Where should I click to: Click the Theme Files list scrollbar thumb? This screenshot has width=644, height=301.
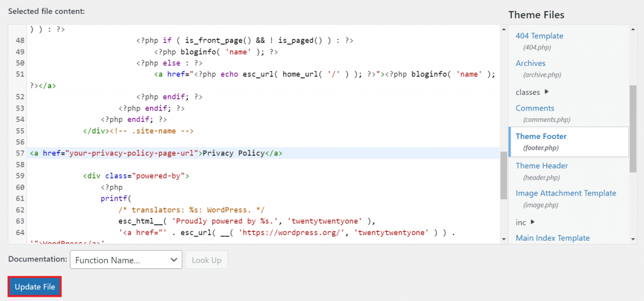tap(633, 129)
